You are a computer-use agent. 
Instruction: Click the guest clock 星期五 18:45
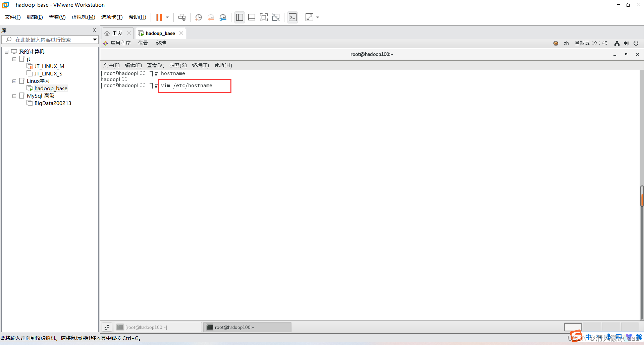pos(591,43)
